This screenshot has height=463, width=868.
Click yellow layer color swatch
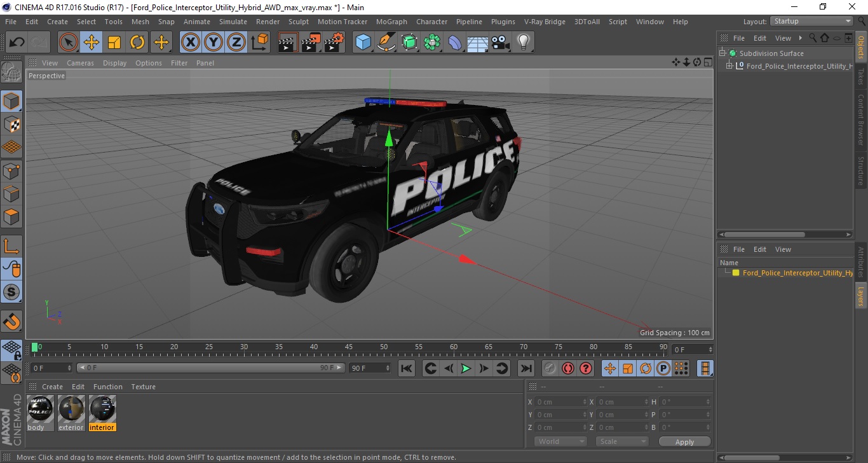point(736,273)
